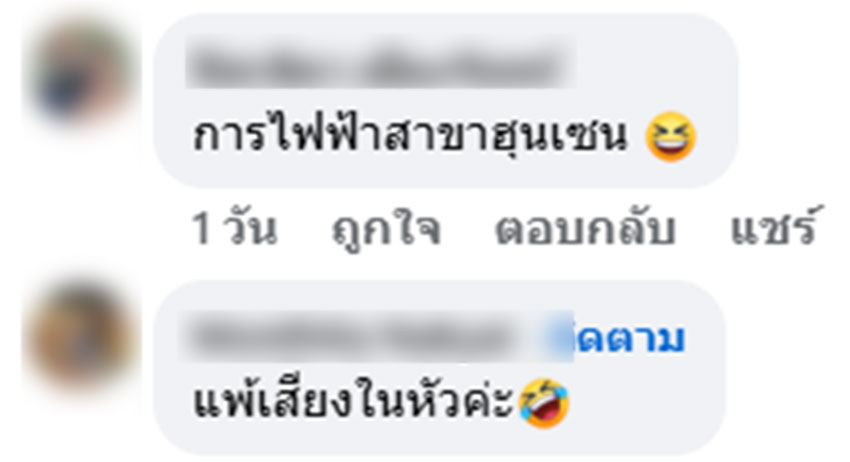Reply to the comment via ตอบกลับ
This screenshot has width=850, height=462.
[x=585, y=229]
